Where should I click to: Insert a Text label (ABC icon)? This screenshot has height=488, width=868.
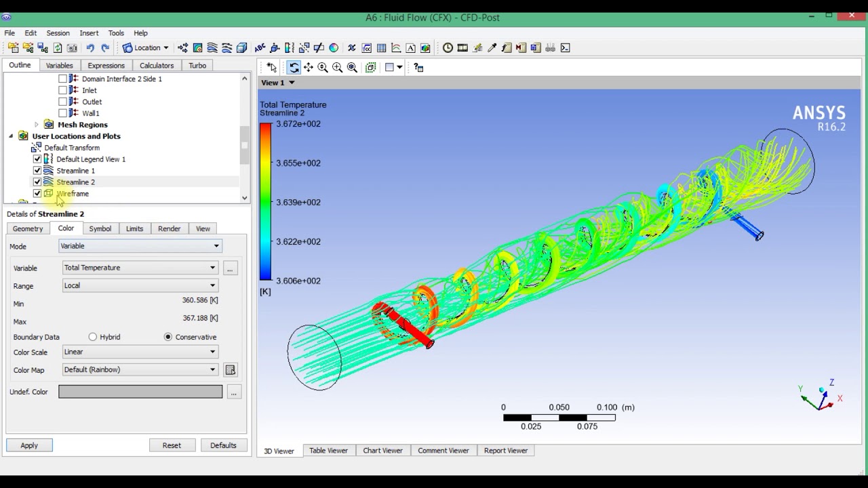point(260,48)
